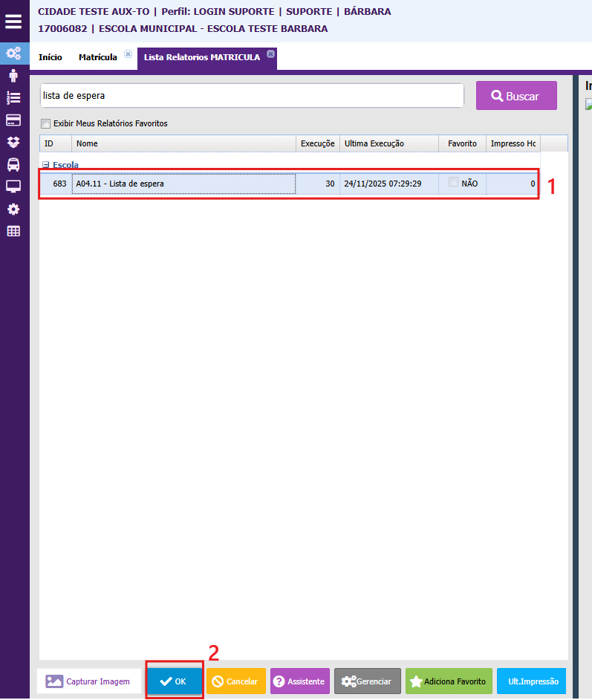
Task: Click the search field with 'lista de espera'
Action: tap(252, 96)
